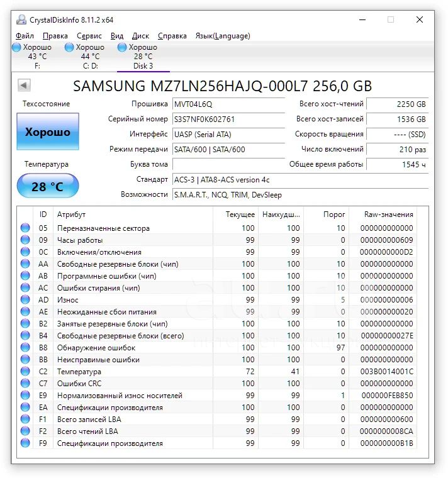Image resolution: width=448 pixels, height=478 pixels.
Task: Open the Язык(Language) menu
Action: click(x=223, y=36)
